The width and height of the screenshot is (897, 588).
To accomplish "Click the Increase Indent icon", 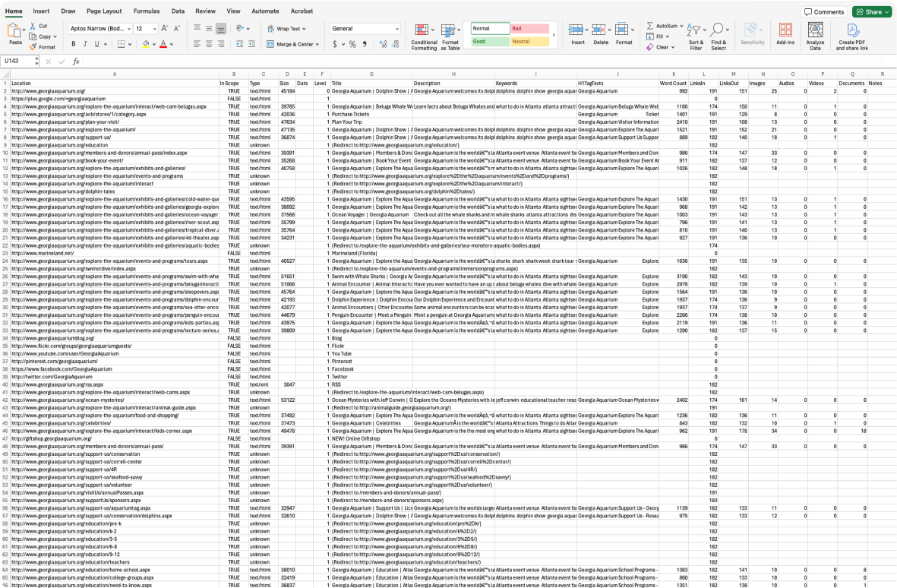I will (251, 44).
